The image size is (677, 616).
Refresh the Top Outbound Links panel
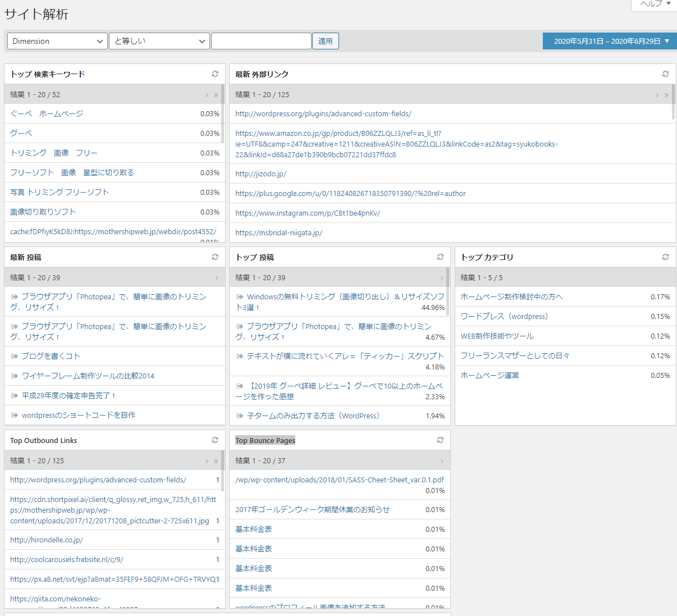coord(214,440)
